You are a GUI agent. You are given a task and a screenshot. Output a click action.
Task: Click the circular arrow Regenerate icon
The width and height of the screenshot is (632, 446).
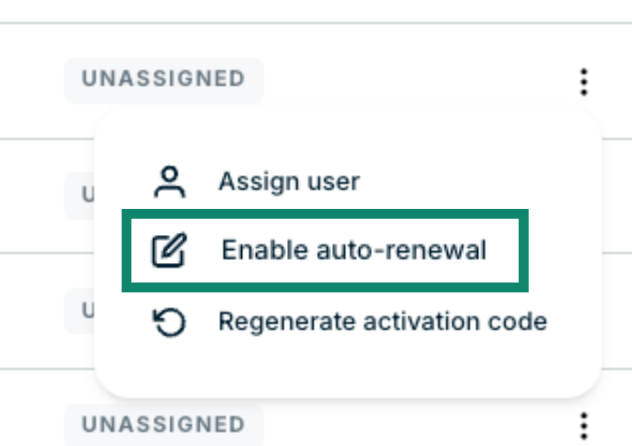tap(170, 322)
